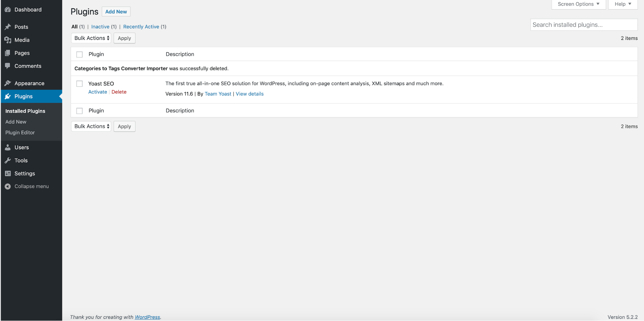Click the Posts pushpin icon
Image resolution: width=644 pixels, height=321 pixels.
tap(8, 27)
